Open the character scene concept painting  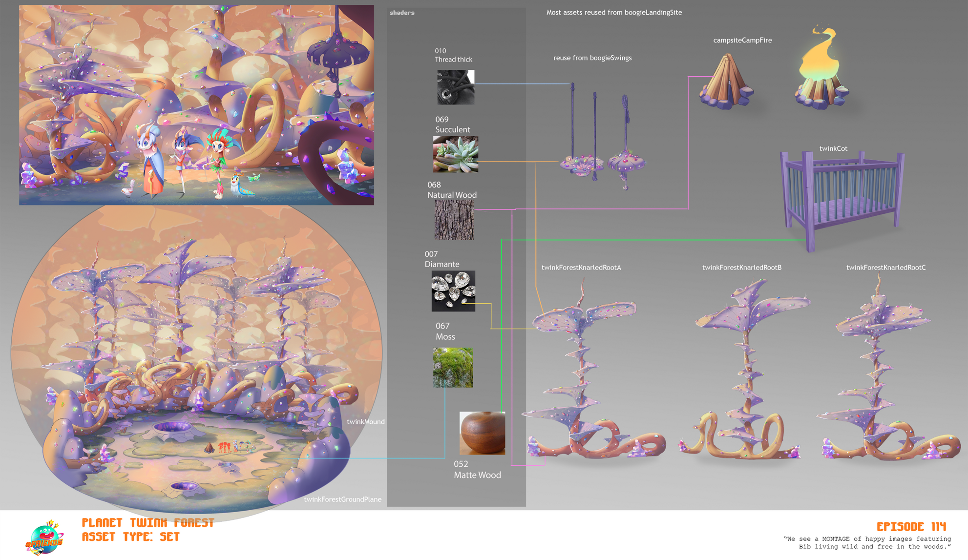point(196,105)
